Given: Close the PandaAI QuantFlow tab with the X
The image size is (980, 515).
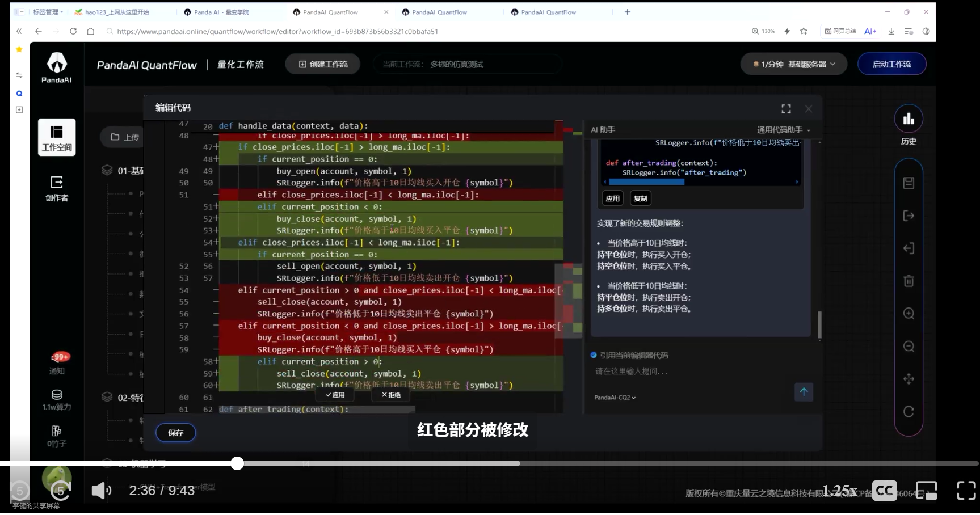Looking at the screenshot, I should (386, 12).
